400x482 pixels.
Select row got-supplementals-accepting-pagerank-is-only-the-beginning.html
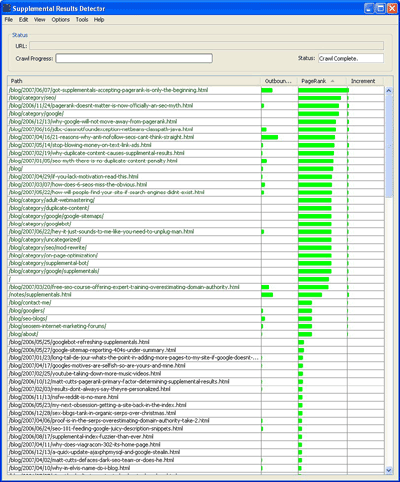[196, 90]
